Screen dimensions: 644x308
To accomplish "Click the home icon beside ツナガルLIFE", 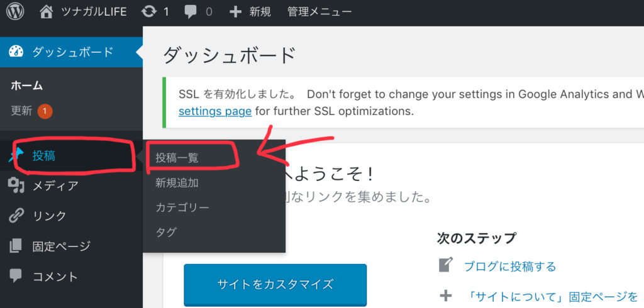I will coord(47,12).
